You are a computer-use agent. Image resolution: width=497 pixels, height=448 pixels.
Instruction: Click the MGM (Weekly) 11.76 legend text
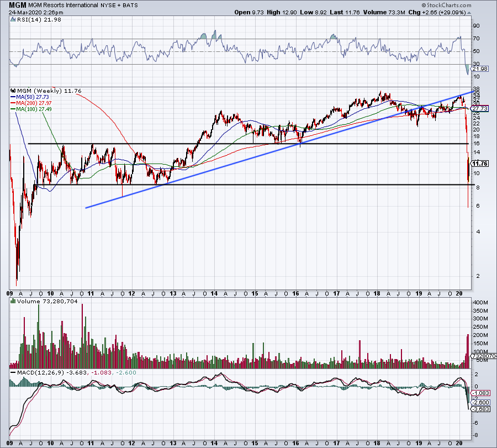[49, 91]
